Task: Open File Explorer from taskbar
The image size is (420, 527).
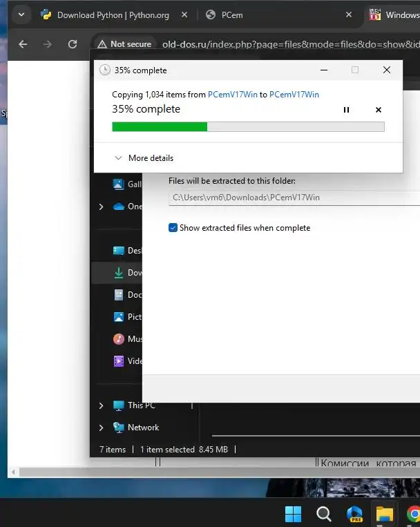Action: pyautogui.click(x=385, y=514)
